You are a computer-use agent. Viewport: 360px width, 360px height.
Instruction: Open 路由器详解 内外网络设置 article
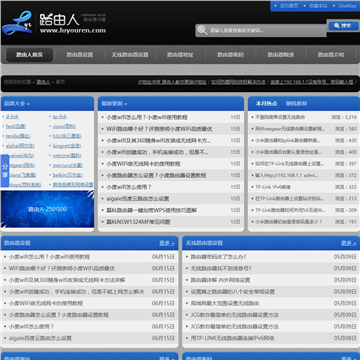pos(220,280)
